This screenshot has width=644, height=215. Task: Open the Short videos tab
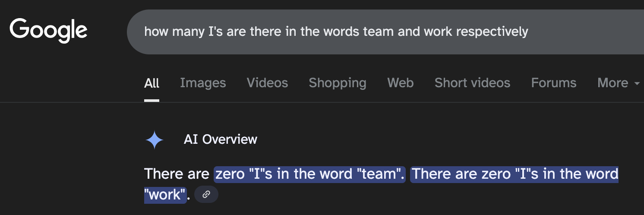tap(472, 82)
